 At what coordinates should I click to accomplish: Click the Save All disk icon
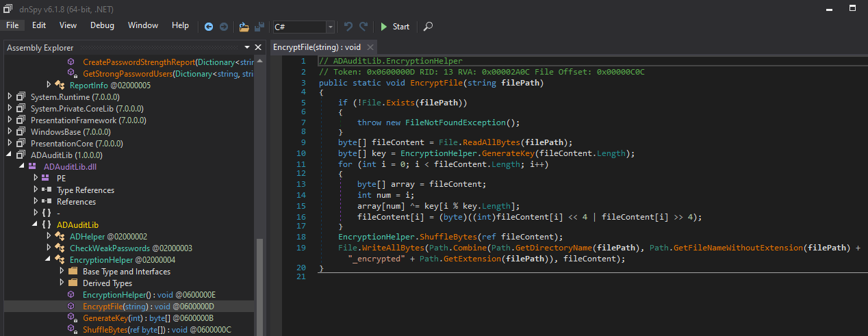click(259, 26)
